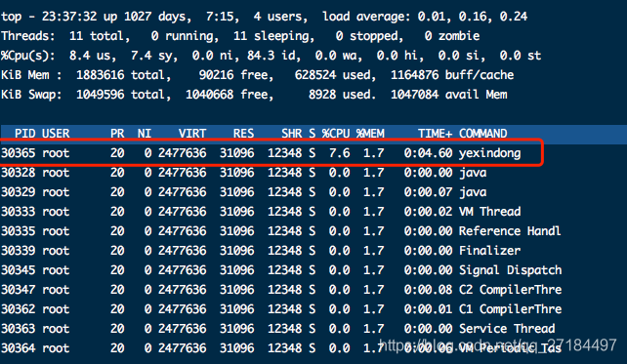Viewport: 627px width, 364px height.
Task: Select the SHR column header
Action: [x=291, y=133]
